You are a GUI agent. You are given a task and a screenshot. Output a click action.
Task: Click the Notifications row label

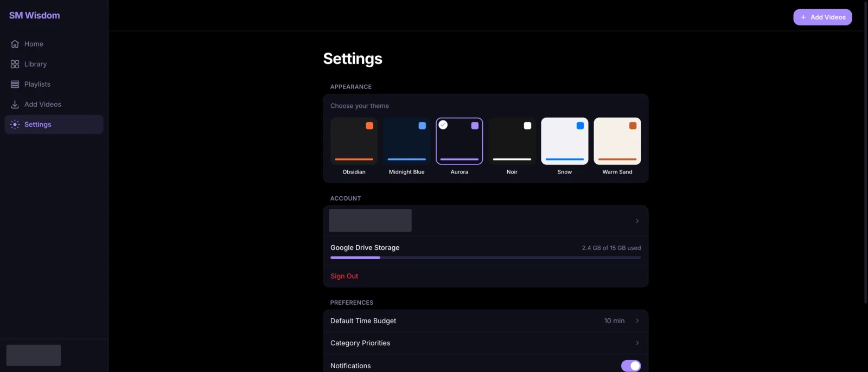(x=350, y=366)
